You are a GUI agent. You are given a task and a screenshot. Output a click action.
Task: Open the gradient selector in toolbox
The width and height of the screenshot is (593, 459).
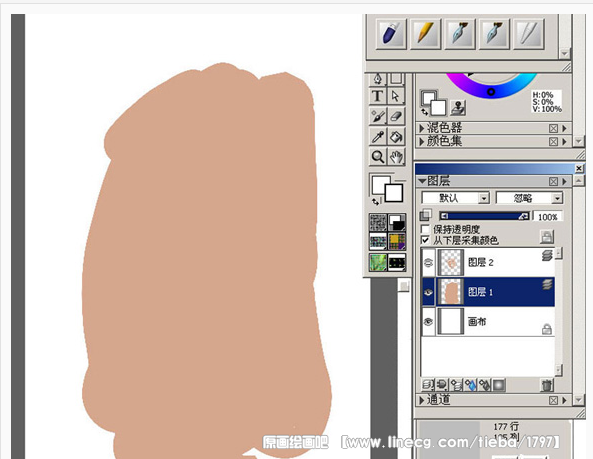point(397,222)
